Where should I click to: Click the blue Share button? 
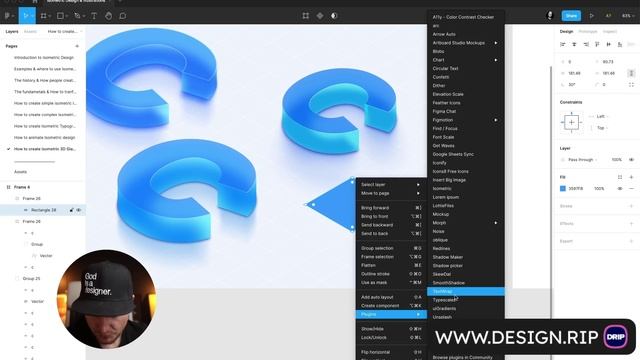(571, 16)
